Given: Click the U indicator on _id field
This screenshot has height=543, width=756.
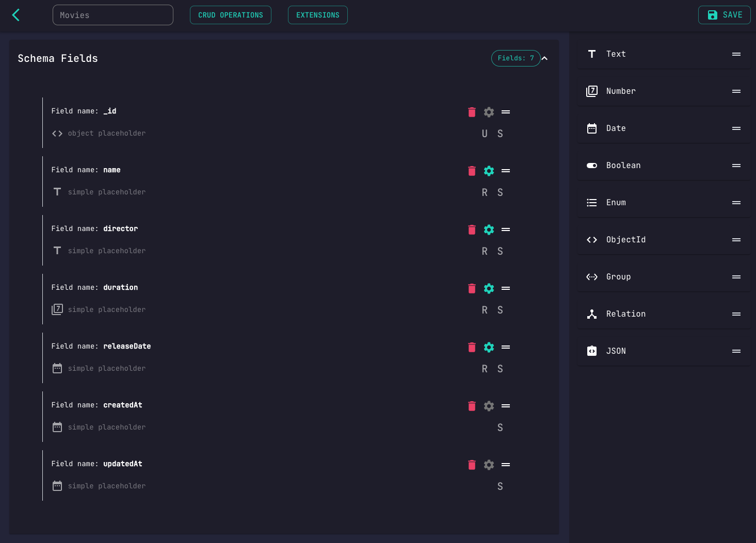Looking at the screenshot, I should click(485, 134).
